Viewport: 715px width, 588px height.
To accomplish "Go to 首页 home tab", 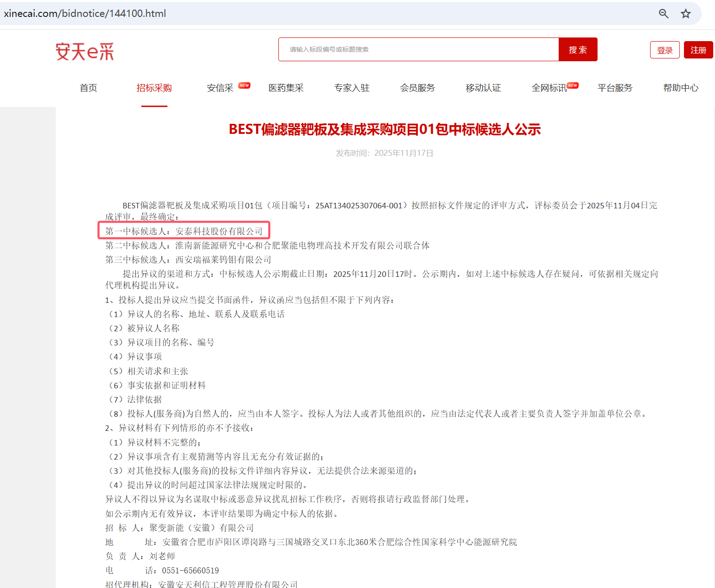I will pos(88,88).
